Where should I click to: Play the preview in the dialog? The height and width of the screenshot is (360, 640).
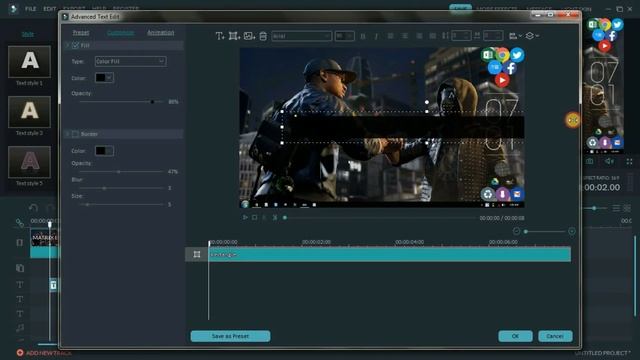(x=245, y=218)
